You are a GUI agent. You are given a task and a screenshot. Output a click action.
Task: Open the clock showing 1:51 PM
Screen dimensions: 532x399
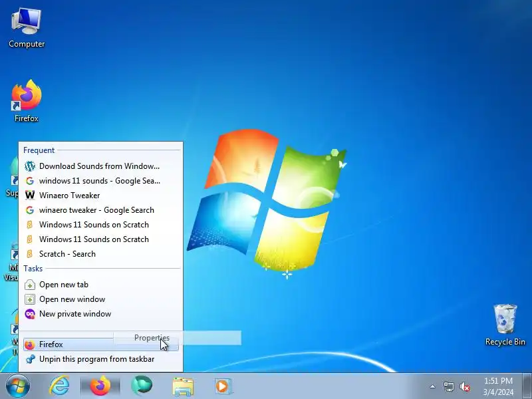498,386
